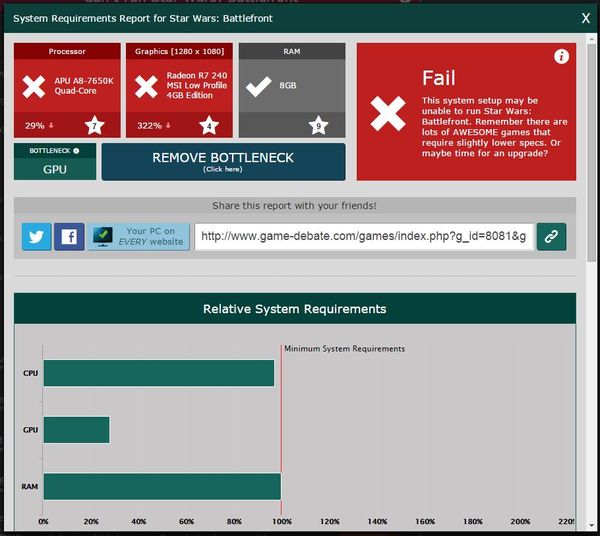Share report on Twitter
The image size is (600, 536).
[36, 237]
